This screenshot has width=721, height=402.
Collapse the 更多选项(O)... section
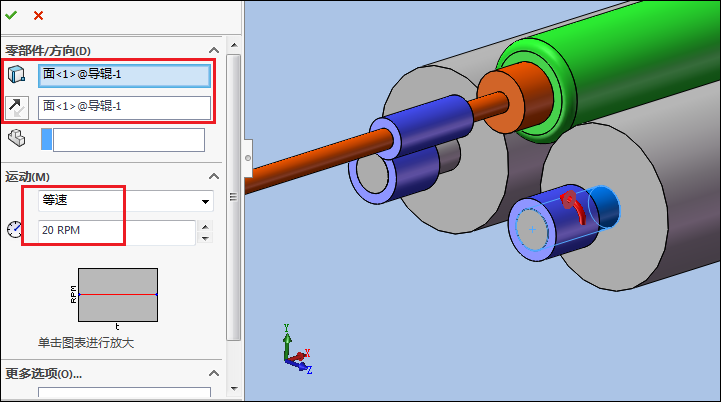coord(214,373)
